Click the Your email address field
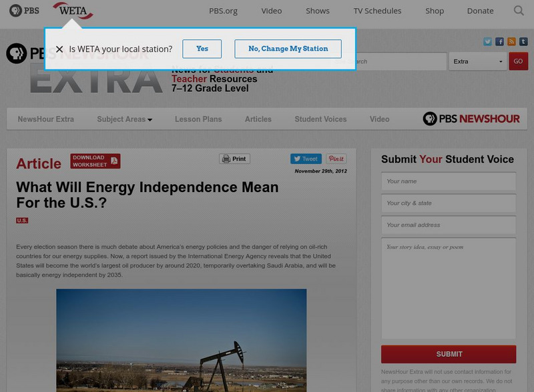This screenshot has height=392, width=534. pyautogui.click(x=448, y=225)
